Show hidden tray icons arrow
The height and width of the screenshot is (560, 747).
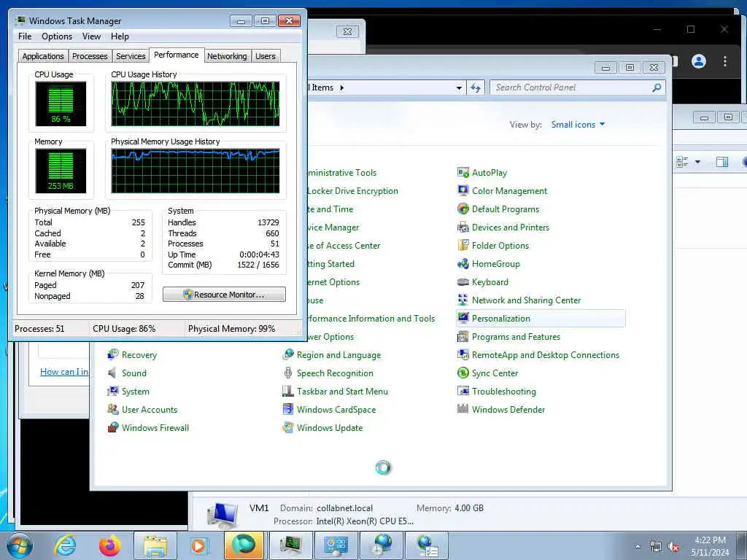638,547
